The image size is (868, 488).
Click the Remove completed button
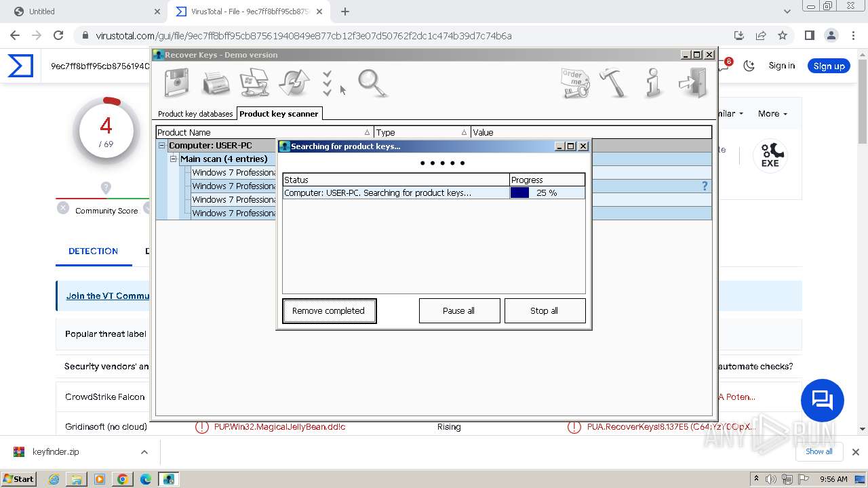pyautogui.click(x=329, y=311)
